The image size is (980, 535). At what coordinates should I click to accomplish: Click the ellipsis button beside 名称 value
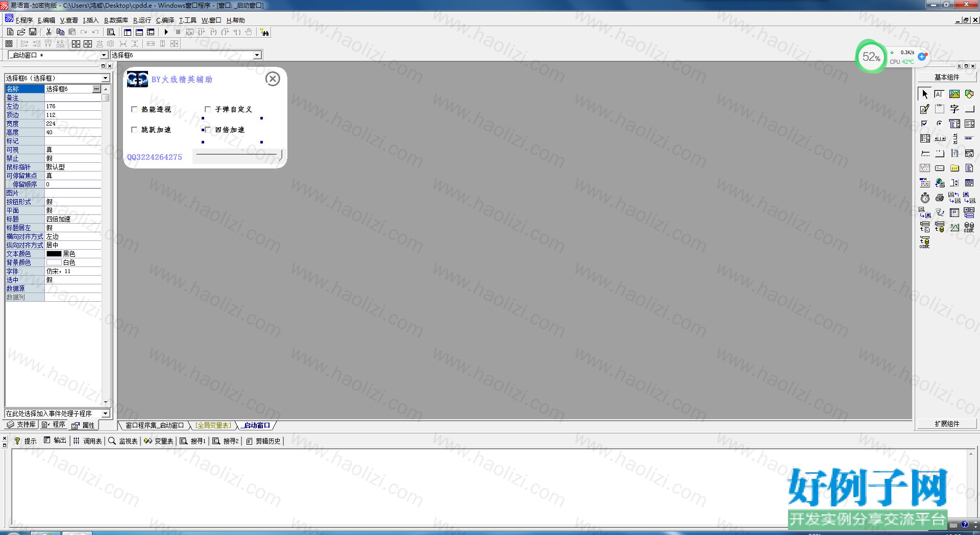click(96, 89)
